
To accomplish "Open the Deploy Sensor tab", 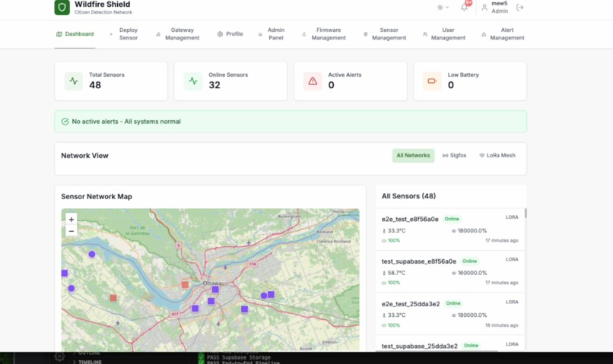I will coord(124,34).
